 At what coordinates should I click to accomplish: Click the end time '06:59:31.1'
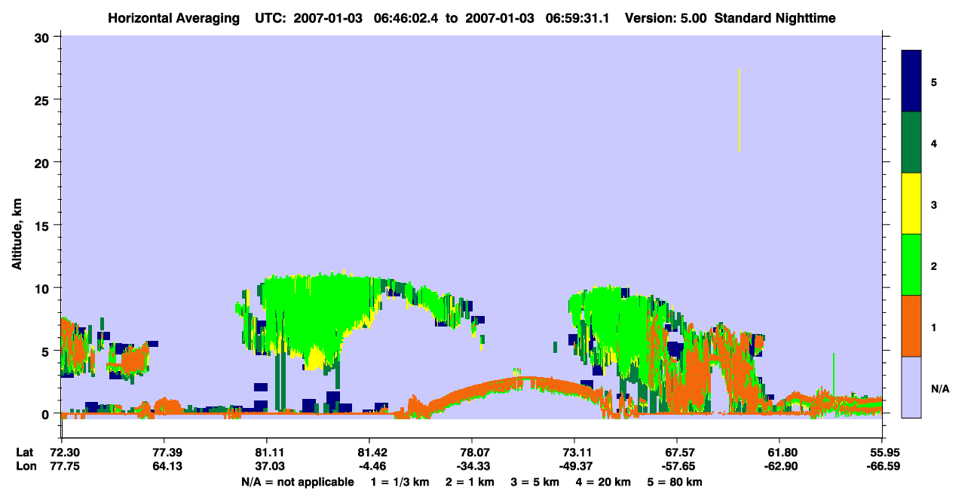pos(577,17)
